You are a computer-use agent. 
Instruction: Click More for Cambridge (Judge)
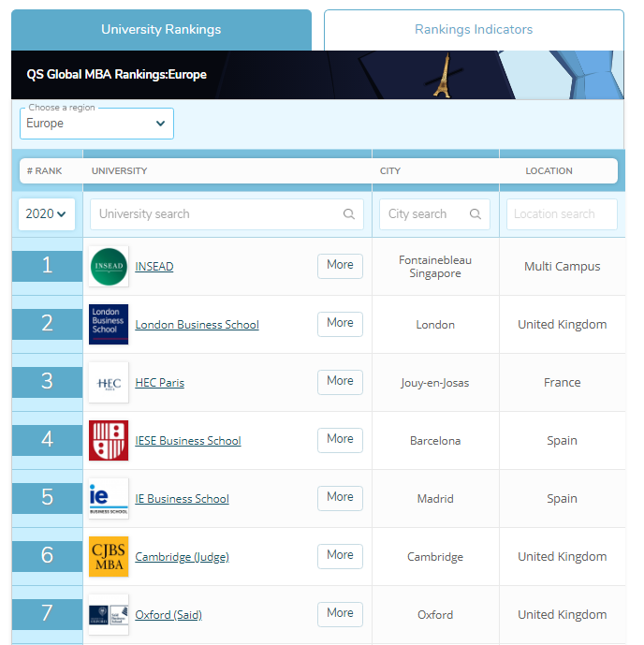[340, 556]
